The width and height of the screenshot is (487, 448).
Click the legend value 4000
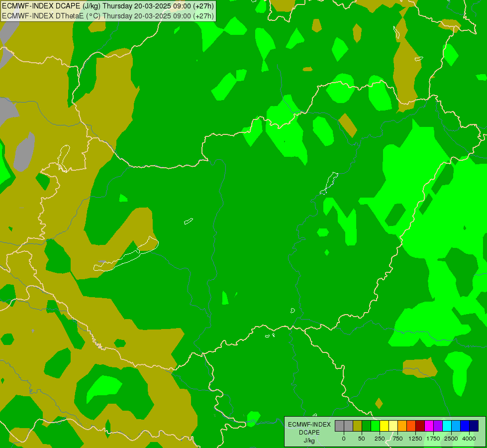click(469, 439)
